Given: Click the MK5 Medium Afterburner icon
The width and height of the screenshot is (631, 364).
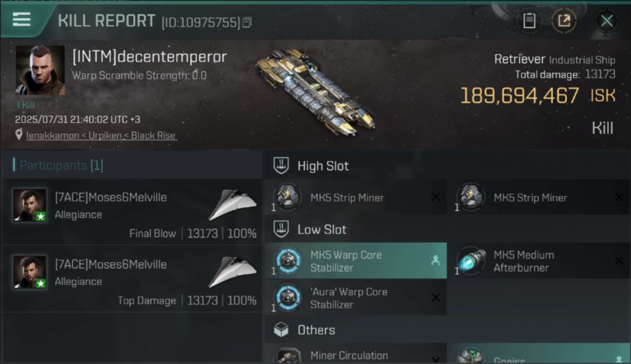Looking at the screenshot, I should (x=471, y=261).
